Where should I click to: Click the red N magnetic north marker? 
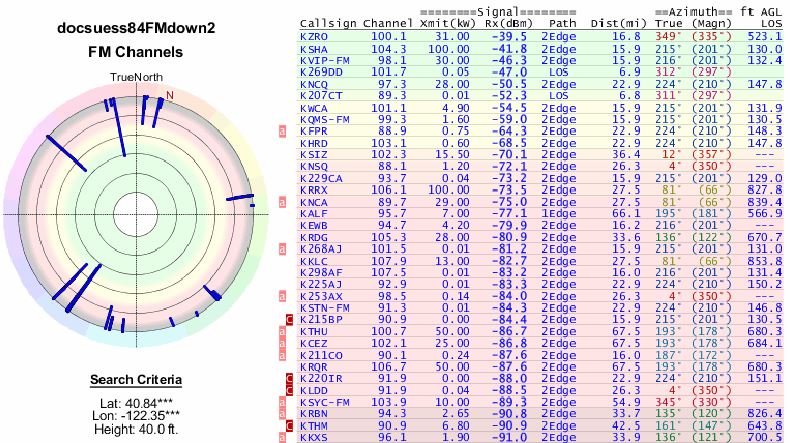[x=170, y=95]
